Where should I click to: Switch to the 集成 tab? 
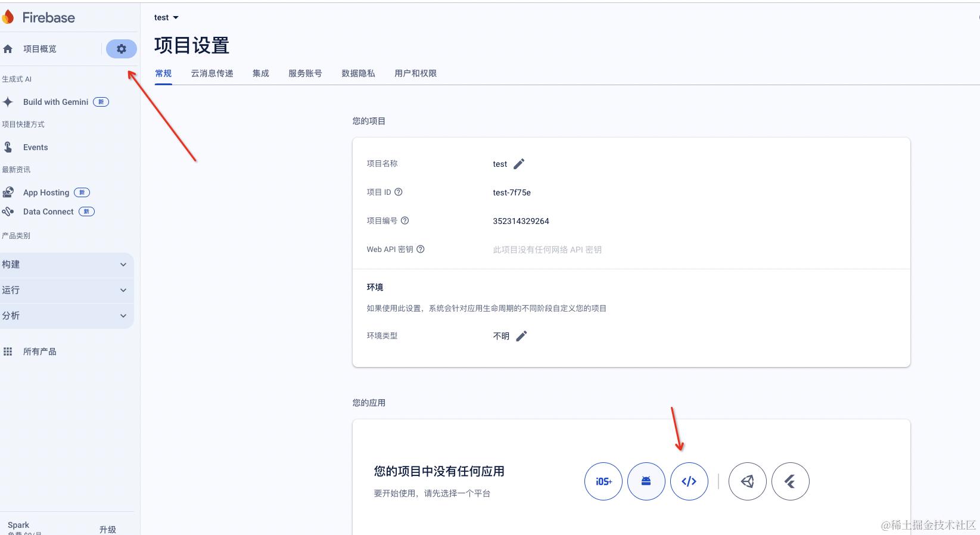click(261, 73)
